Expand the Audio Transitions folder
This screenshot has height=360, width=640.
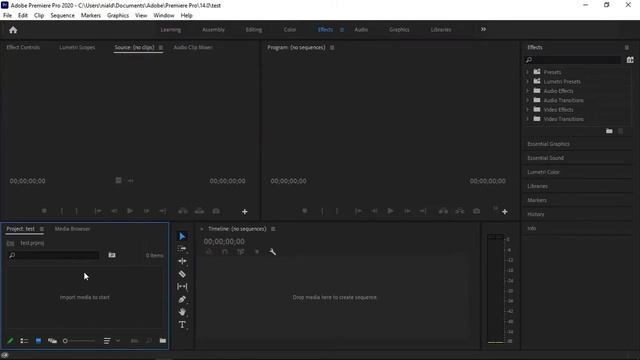[527, 100]
